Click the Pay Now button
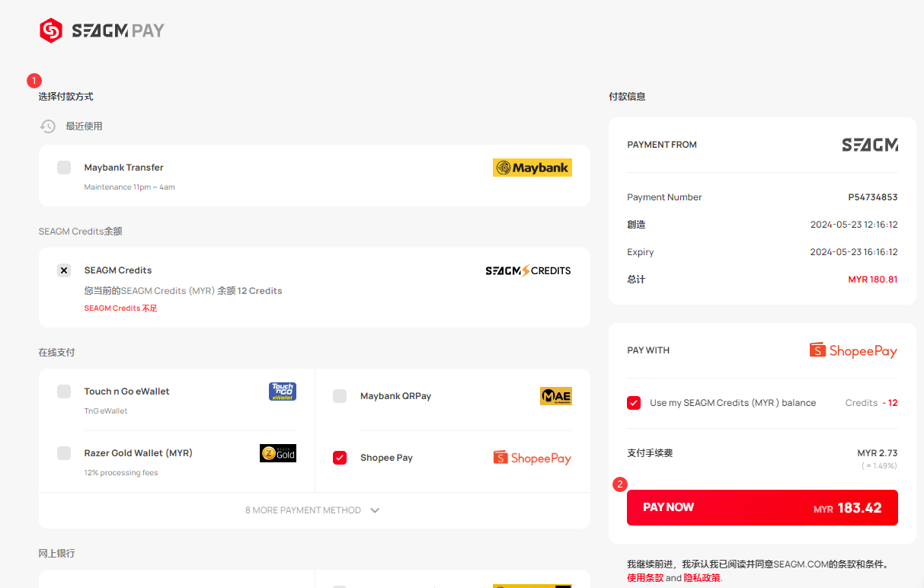 coord(763,507)
